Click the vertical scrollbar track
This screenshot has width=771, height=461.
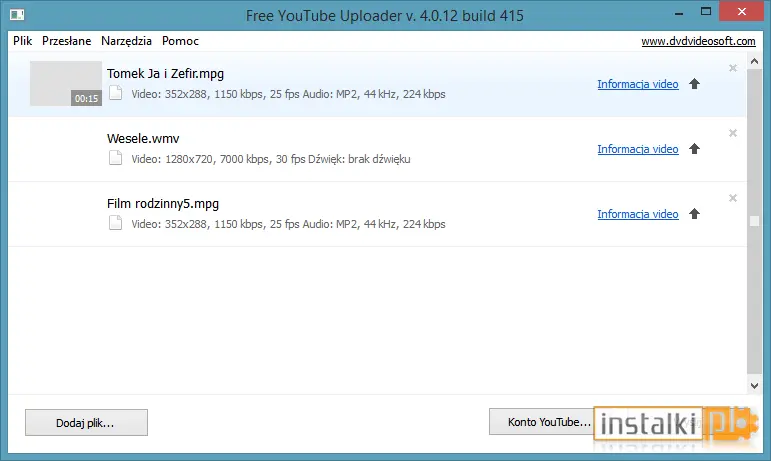754,224
